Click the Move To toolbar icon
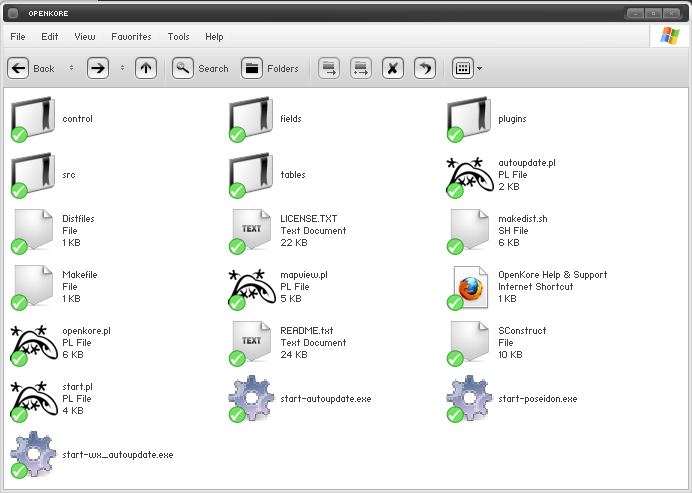Screen dimensions: 692x493 [329, 68]
